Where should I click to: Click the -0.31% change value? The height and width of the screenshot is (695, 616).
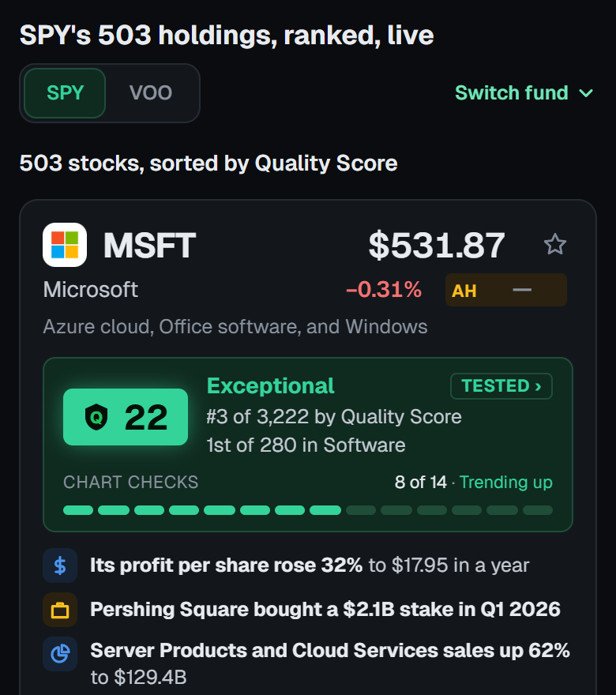point(384,289)
